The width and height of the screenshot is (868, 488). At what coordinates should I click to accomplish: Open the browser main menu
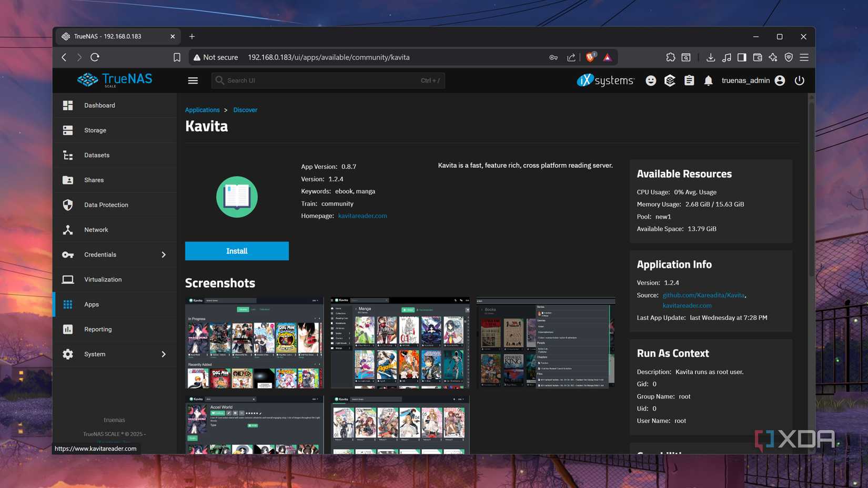(x=804, y=57)
